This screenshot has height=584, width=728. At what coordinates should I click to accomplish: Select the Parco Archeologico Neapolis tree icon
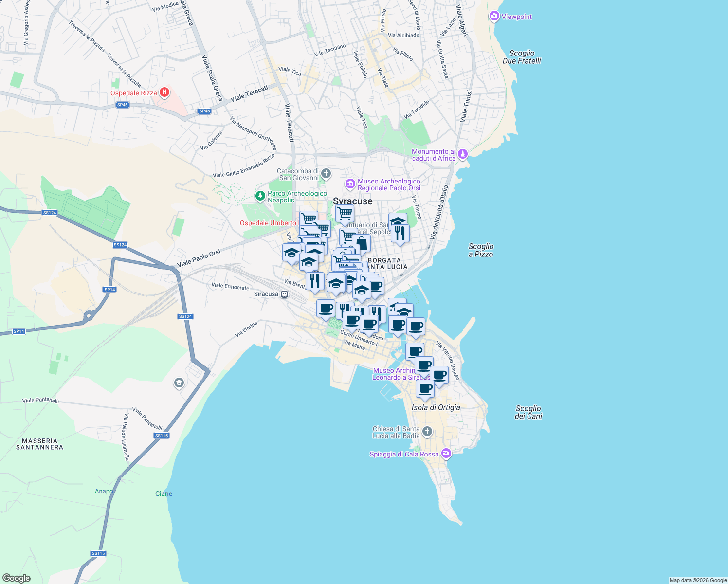pos(261,195)
